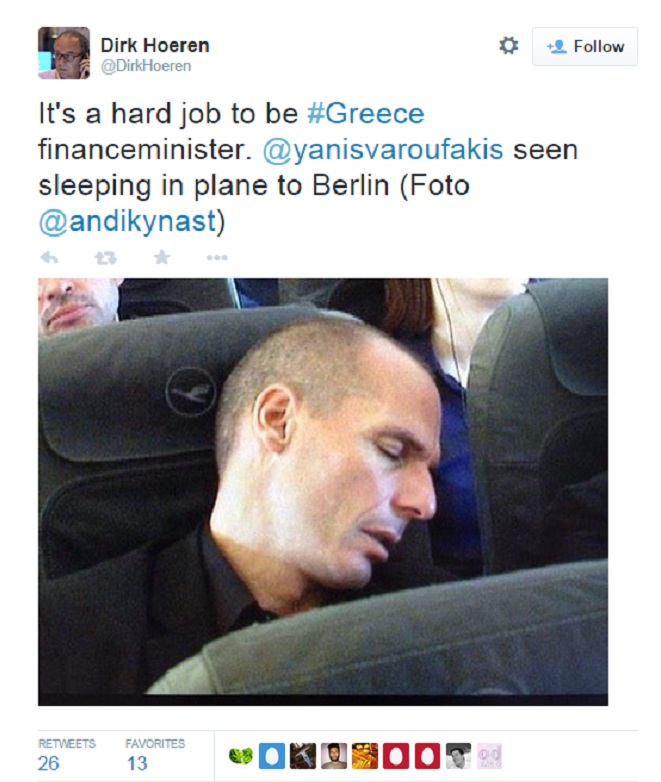The height and width of the screenshot is (782, 661).
Task: Open Dirk Hoeren's profile picture
Action: pos(64,53)
